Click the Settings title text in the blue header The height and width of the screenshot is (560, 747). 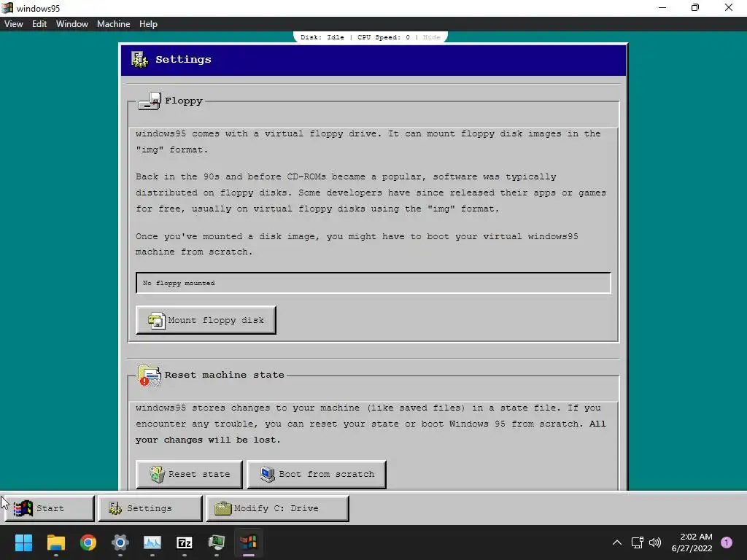183,60
